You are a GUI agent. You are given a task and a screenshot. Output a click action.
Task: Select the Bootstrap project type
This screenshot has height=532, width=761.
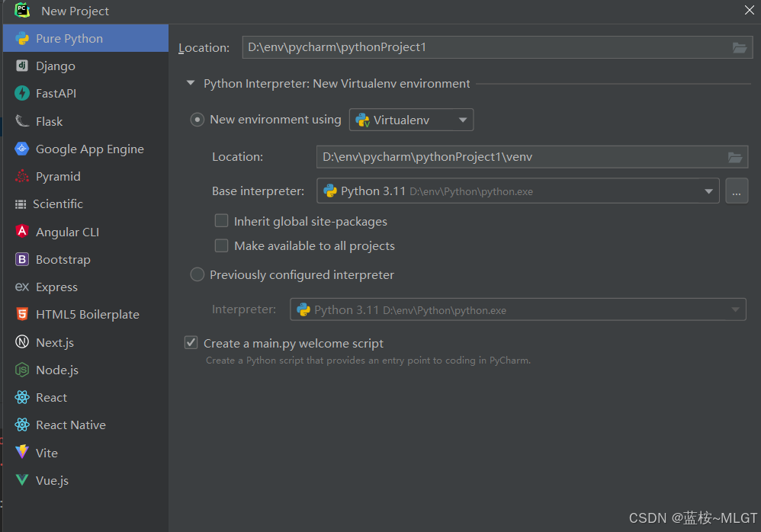(x=85, y=259)
